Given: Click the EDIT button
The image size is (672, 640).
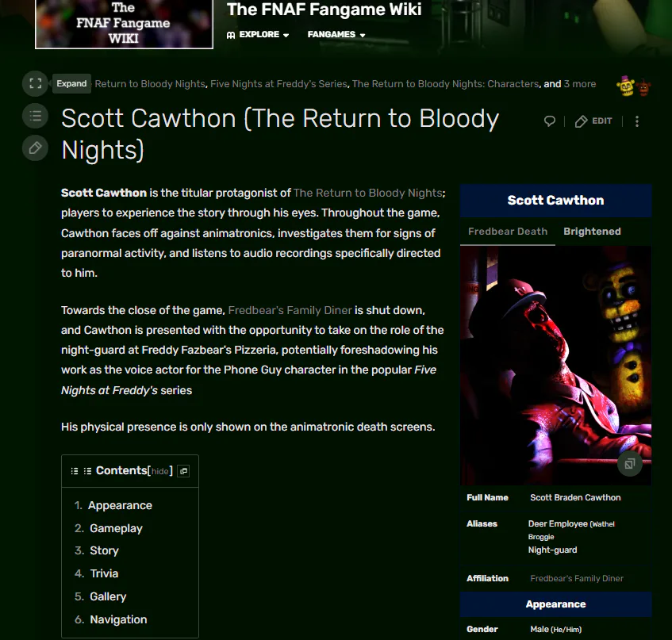Looking at the screenshot, I should 593,121.
